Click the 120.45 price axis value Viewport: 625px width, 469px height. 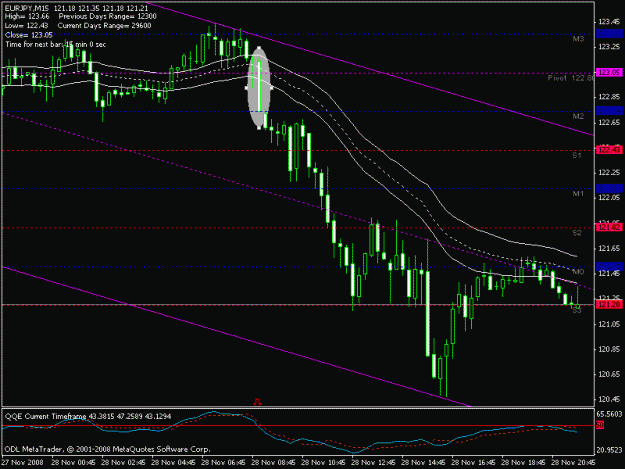pyautogui.click(x=609, y=400)
